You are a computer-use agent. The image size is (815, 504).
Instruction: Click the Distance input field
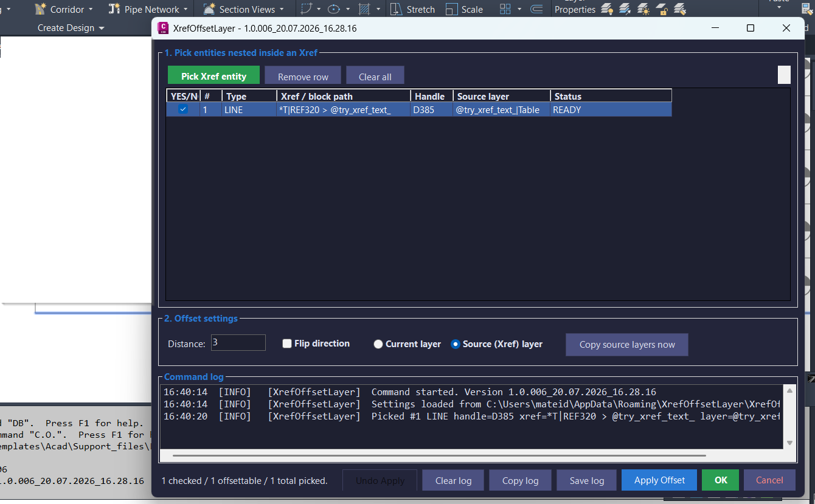238,343
